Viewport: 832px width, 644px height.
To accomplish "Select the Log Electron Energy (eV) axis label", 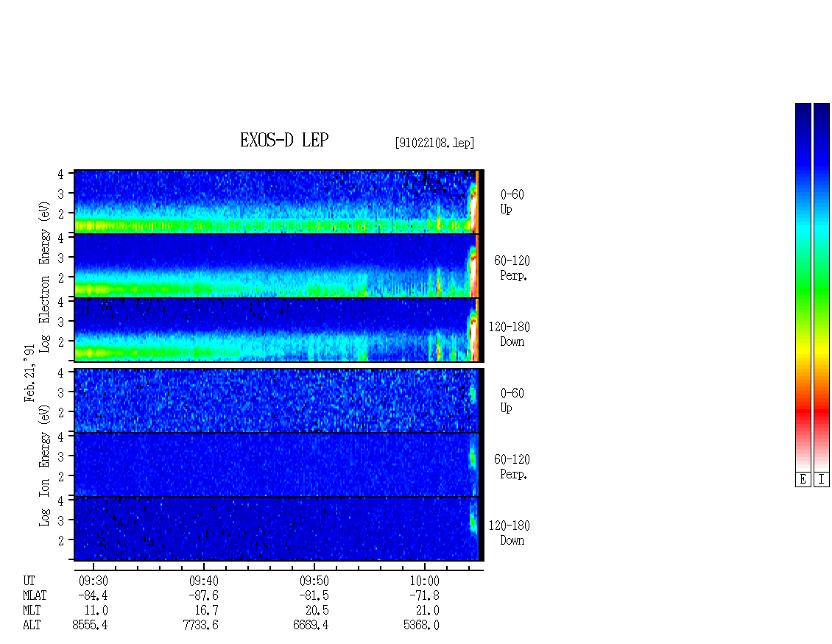I will click(x=44, y=277).
